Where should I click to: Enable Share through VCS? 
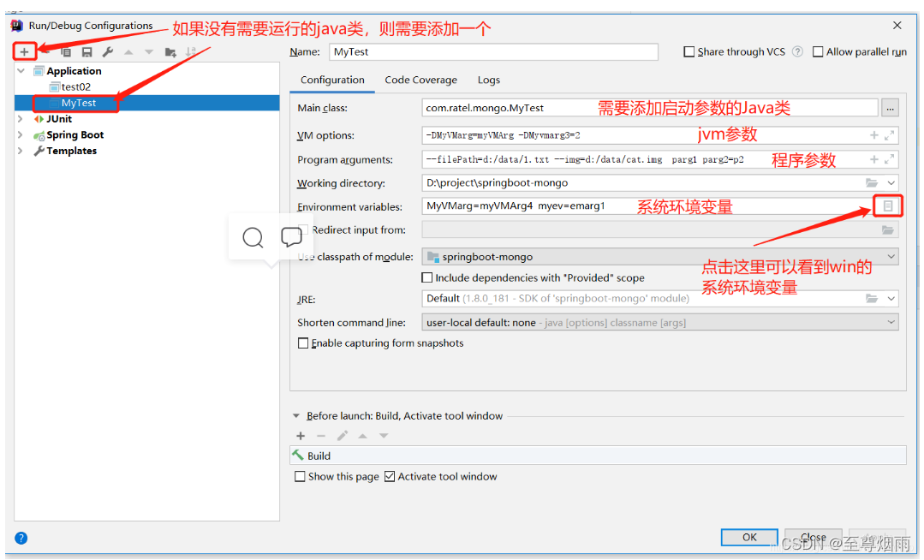pos(689,51)
